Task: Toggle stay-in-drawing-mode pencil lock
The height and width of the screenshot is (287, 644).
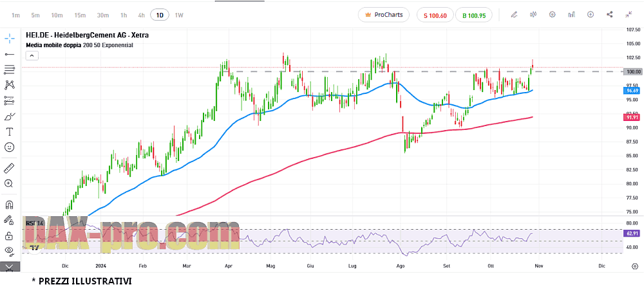Action: (9, 219)
